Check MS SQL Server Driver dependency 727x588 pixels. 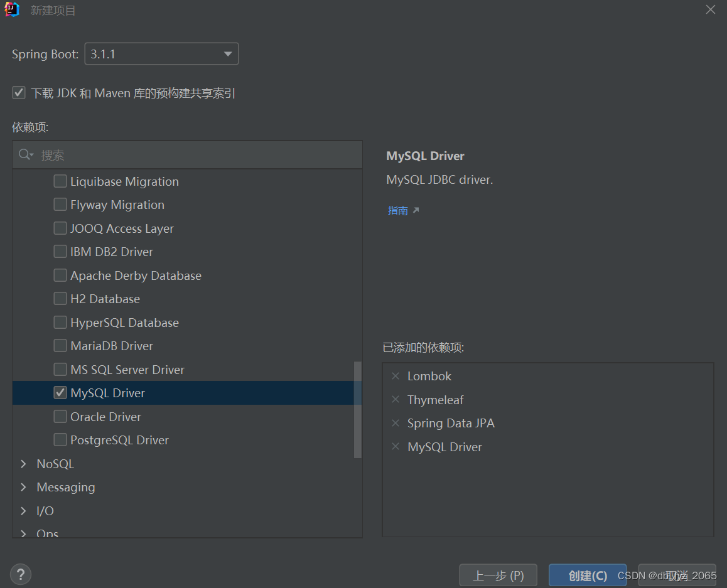[60, 369]
